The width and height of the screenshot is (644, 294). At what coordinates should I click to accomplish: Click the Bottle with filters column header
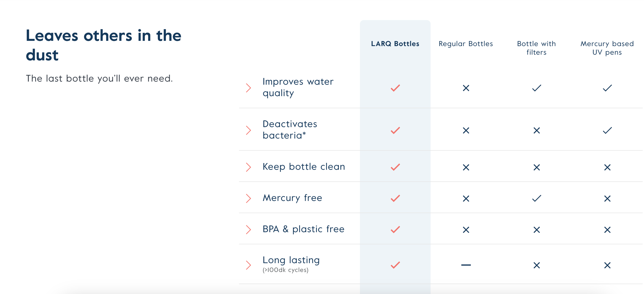pos(536,48)
